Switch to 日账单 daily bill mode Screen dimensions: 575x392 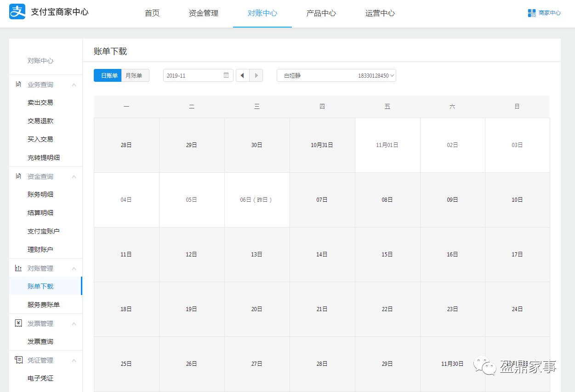coord(108,75)
